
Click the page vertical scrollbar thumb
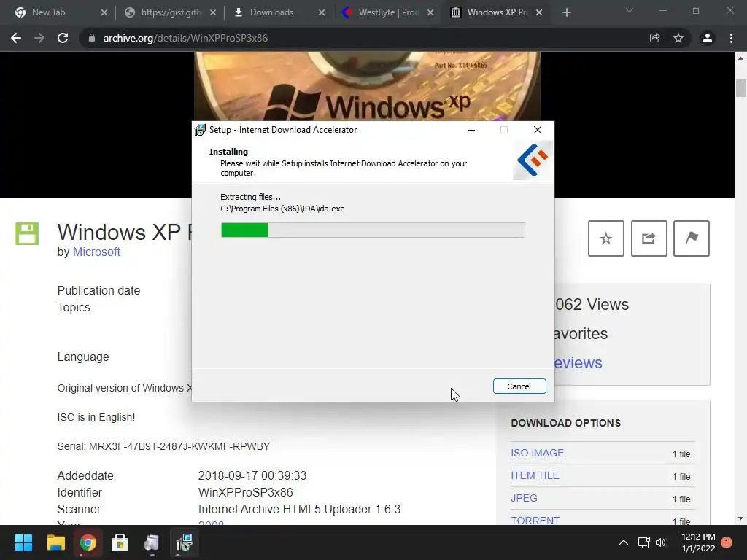[x=740, y=88]
